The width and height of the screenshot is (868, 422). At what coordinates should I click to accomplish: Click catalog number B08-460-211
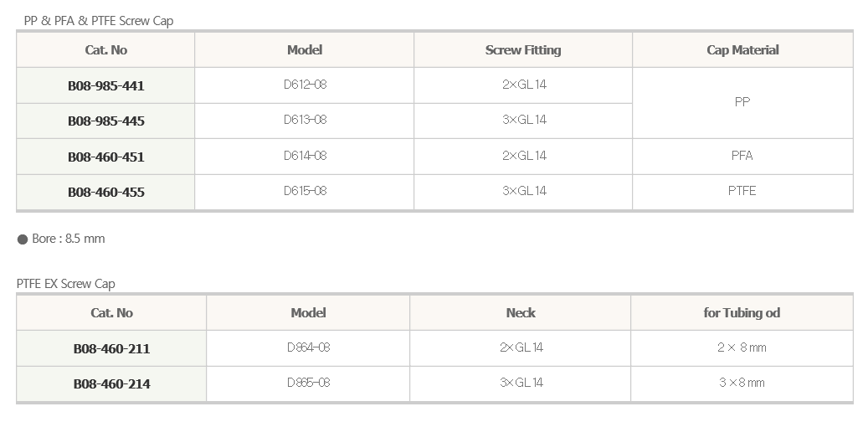(x=111, y=349)
